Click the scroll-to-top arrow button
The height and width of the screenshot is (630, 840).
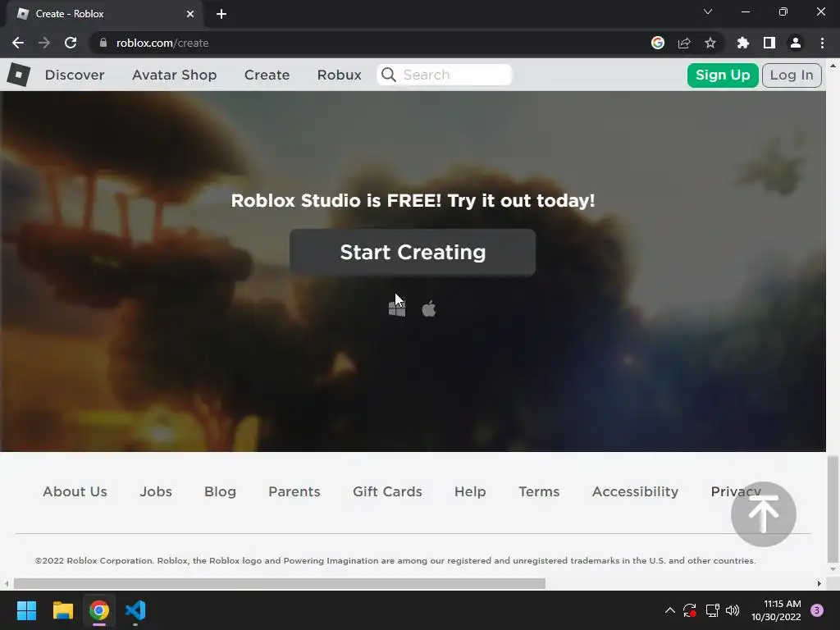764,514
